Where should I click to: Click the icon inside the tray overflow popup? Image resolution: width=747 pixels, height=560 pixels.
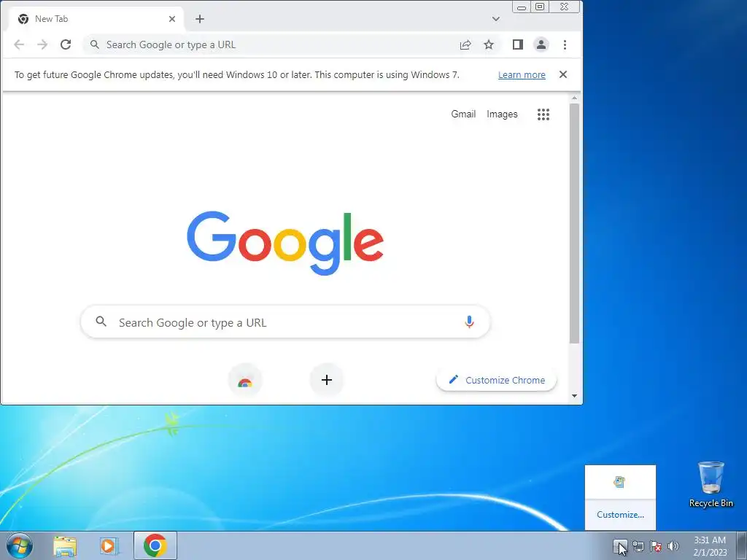tap(619, 482)
